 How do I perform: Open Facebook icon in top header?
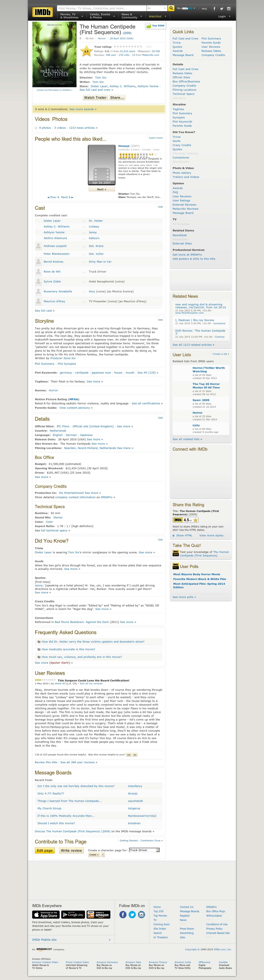click(214, 8)
